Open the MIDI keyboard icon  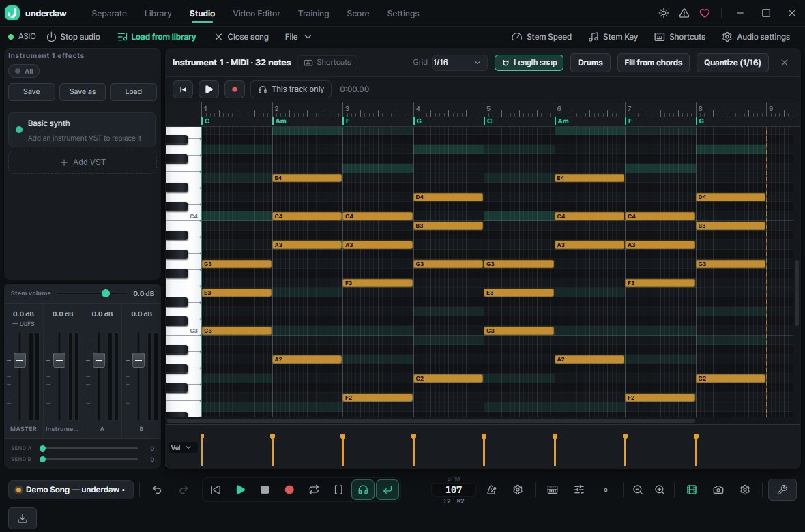[x=553, y=490]
